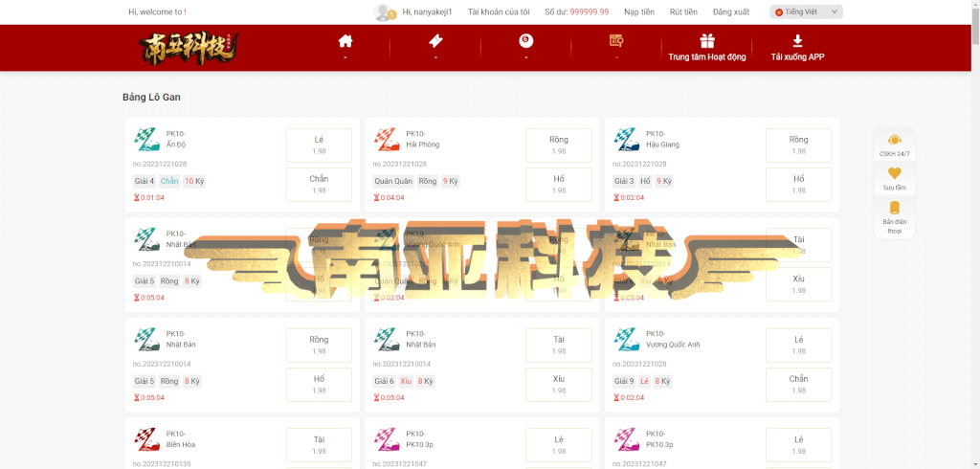The image size is (980, 469).
Task: Click draw number no.202312210139
Action: [161, 464]
